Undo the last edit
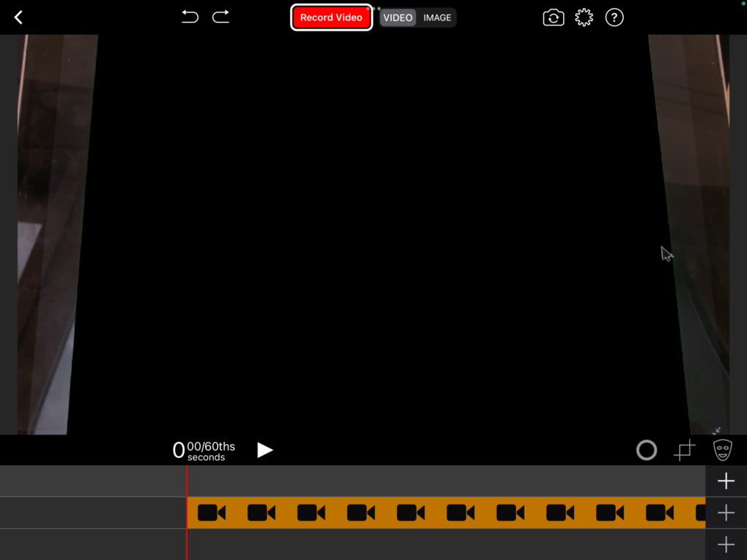 pos(190,17)
